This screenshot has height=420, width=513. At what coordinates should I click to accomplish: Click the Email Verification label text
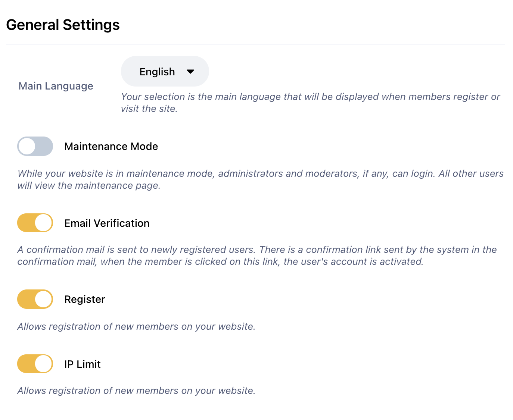click(107, 223)
